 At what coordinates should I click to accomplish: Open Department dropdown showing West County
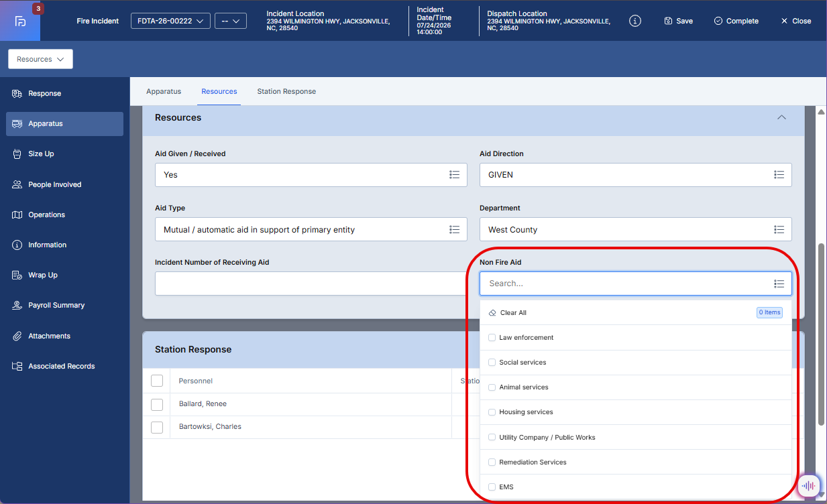[636, 229]
